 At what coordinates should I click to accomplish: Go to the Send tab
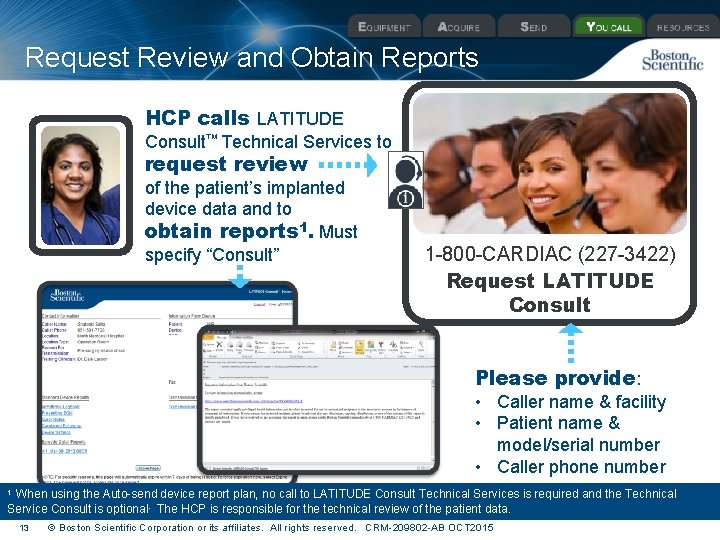534,27
